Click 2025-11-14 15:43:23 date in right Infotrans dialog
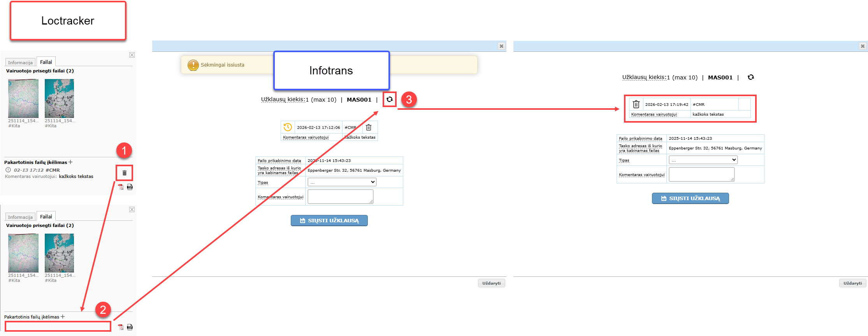This screenshot has width=868, height=336. point(690,138)
